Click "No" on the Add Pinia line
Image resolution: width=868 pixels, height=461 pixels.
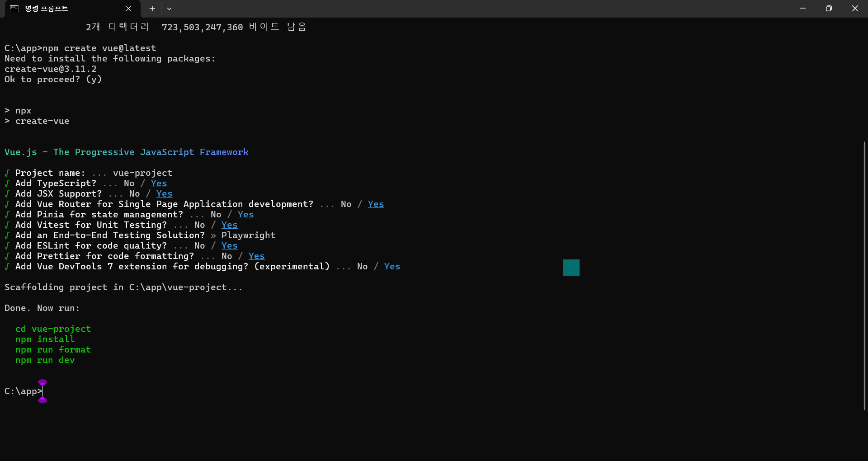216,214
